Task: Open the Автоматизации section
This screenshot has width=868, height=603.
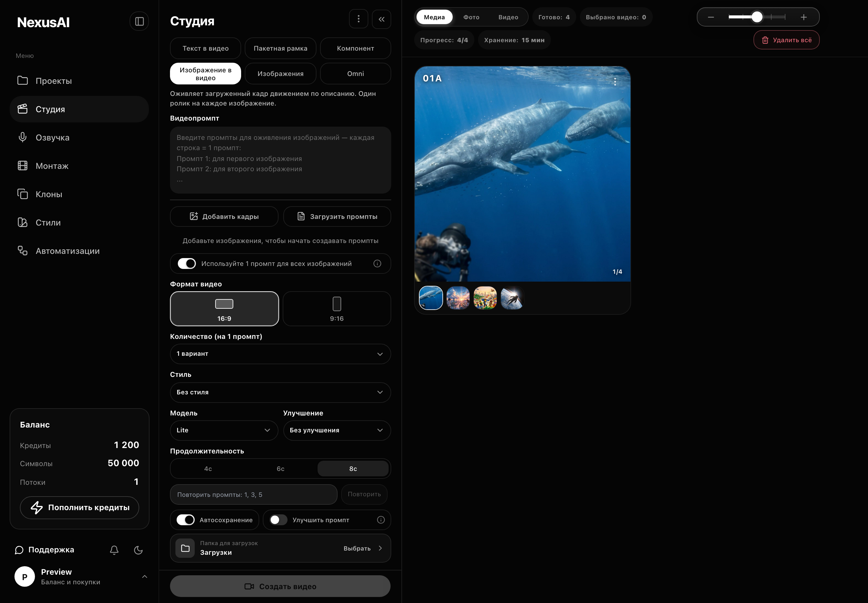Action: click(x=79, y=251)
